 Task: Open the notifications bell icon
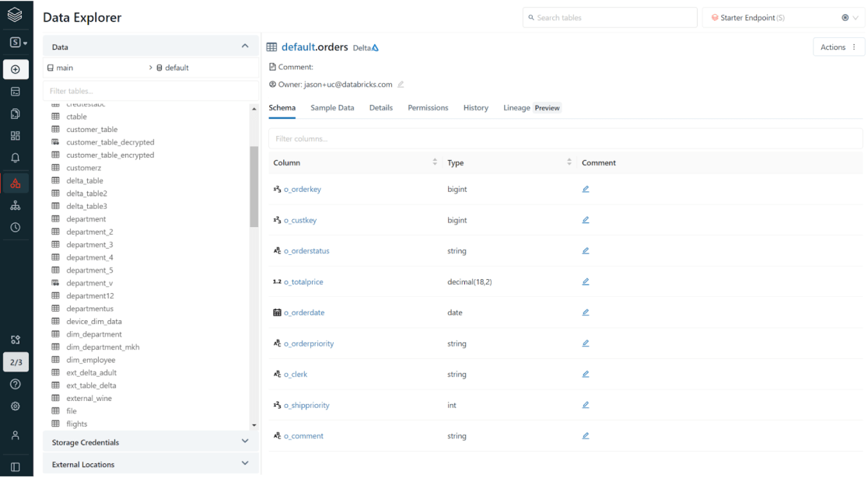point(16,157)
